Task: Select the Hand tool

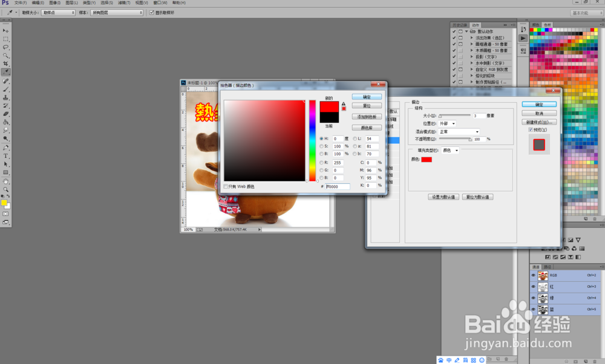Action: (x=6, y=181)
